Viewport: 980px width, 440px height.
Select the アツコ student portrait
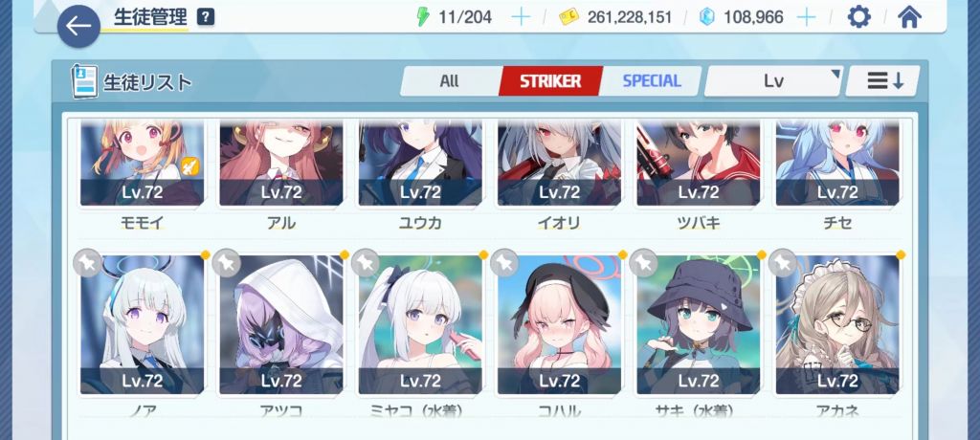pos(281,325)
